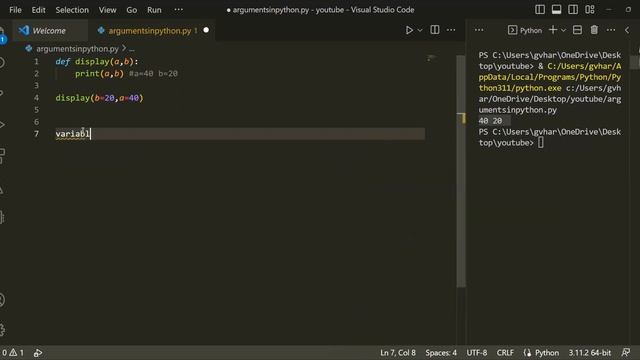
Task: Click argumentsinpython.py in the breadcrumb
Action: pos(77,49)
